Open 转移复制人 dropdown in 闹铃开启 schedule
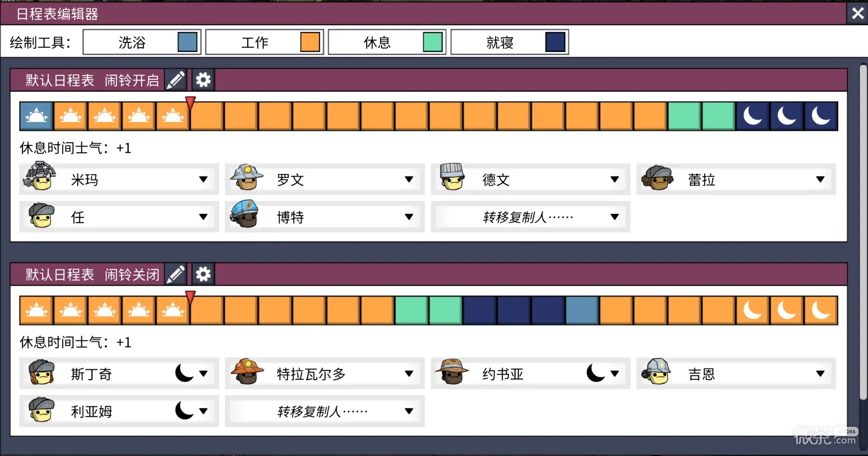This screenshot has width=868, height=456. click(x=530, y=217)
